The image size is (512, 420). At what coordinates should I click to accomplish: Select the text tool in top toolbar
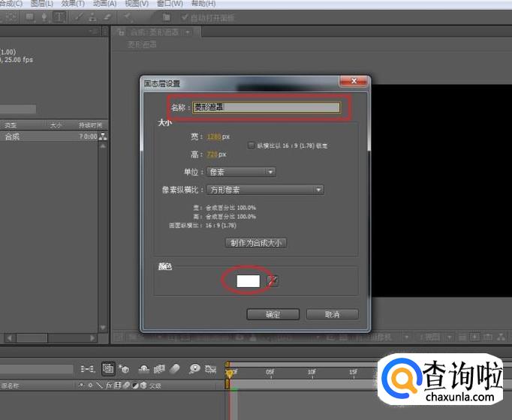(x=59, y=16)
